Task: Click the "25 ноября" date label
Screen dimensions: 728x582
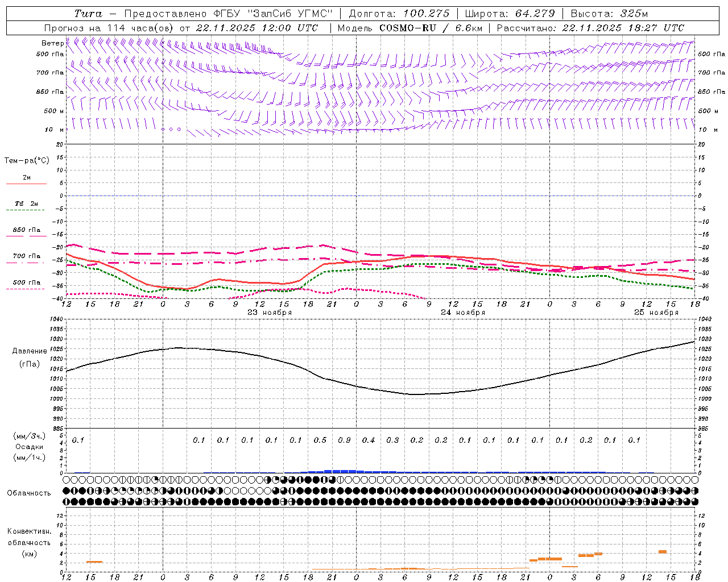Action: pyautogui.click(x=656, y=313)
